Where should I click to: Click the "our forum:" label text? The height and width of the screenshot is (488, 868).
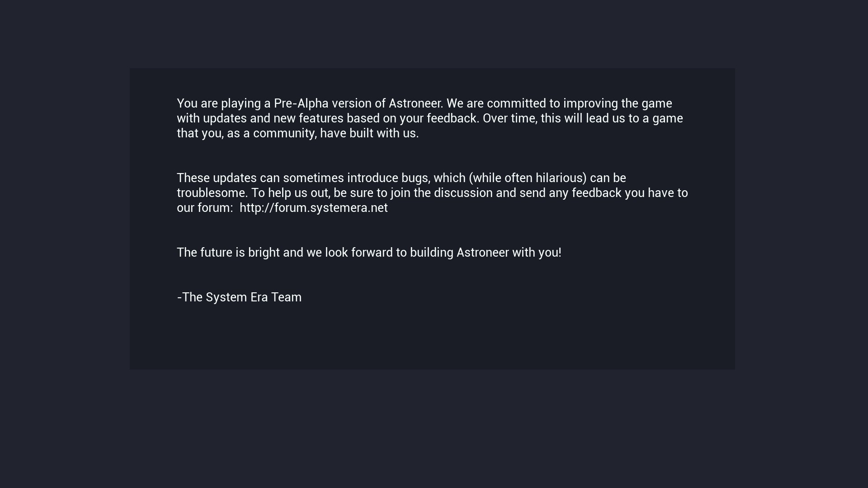[204, 208]
